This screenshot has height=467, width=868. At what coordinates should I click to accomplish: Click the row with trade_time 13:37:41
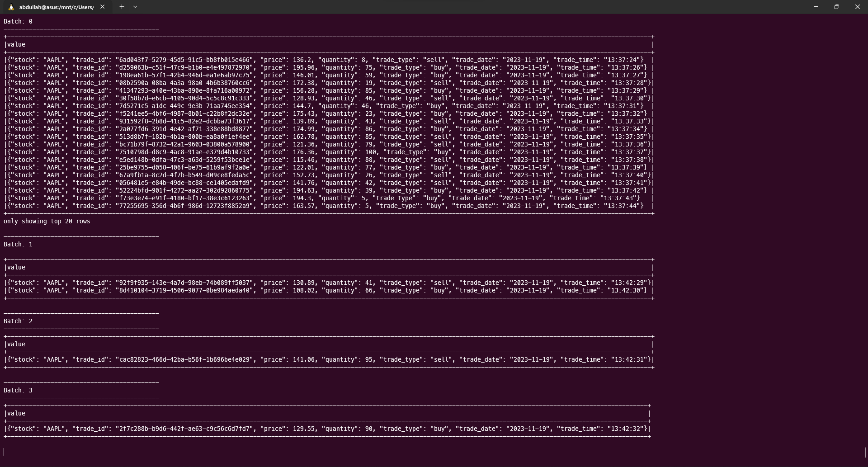point(329,183)
